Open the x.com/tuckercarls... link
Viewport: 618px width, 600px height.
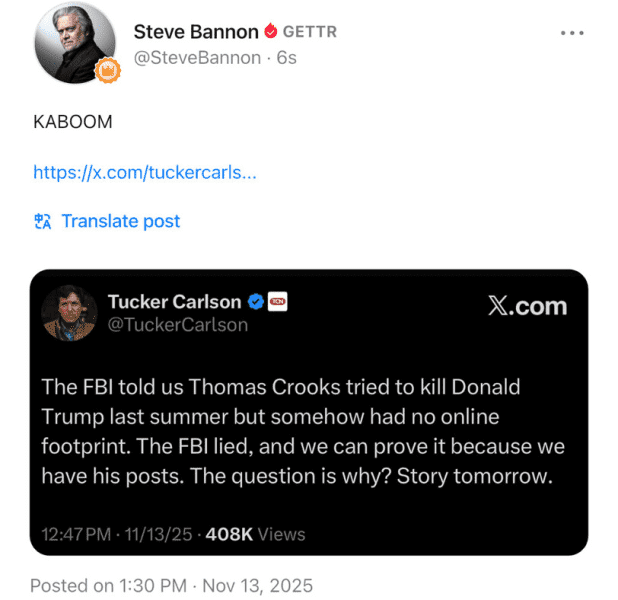[x=145, y=172]
